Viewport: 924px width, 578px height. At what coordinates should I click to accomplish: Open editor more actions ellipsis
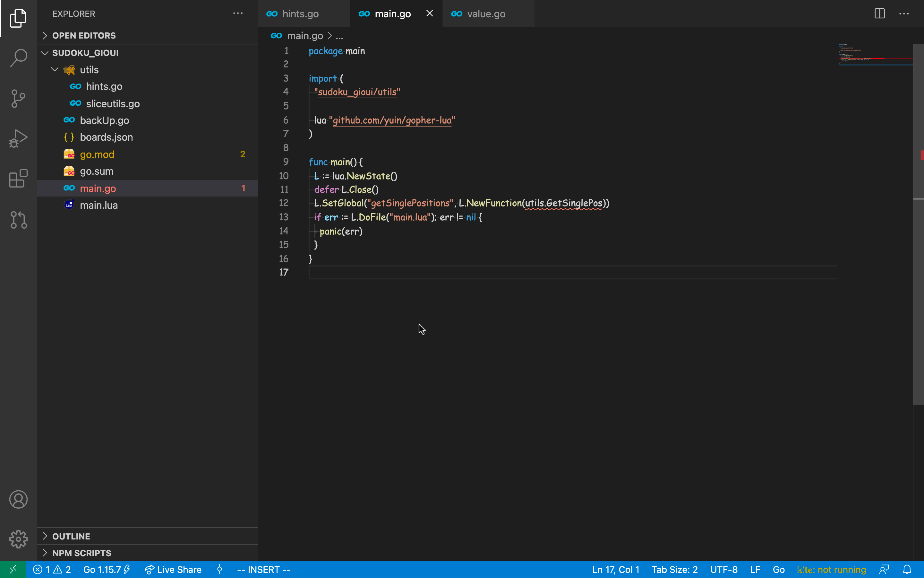904,13
